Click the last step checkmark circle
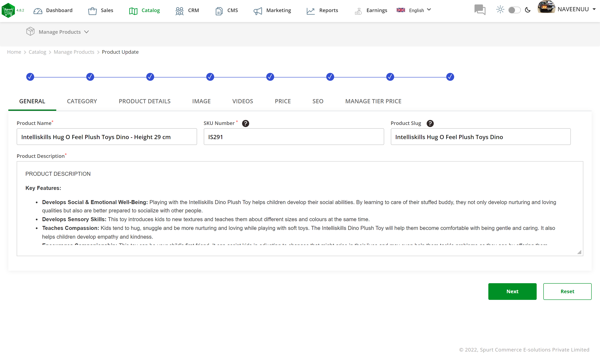 [x=450, y=77]
